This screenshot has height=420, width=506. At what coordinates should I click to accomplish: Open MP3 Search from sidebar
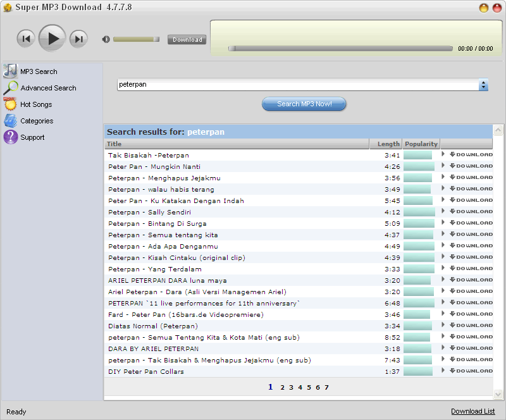point(39,71)
